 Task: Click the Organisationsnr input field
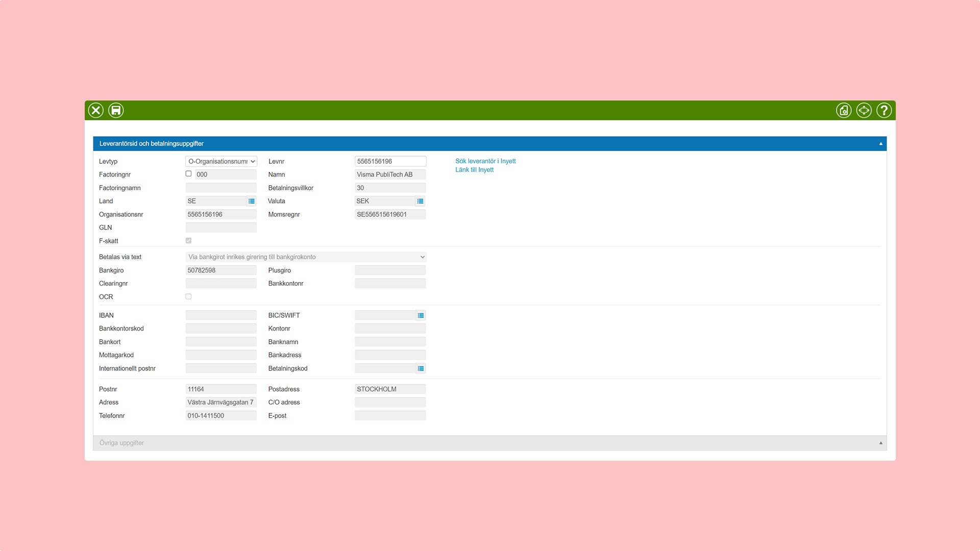[221, 214]
